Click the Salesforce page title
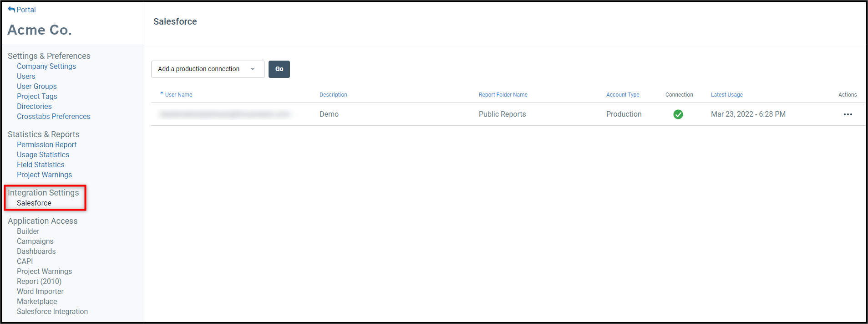 tap(175, 21)
